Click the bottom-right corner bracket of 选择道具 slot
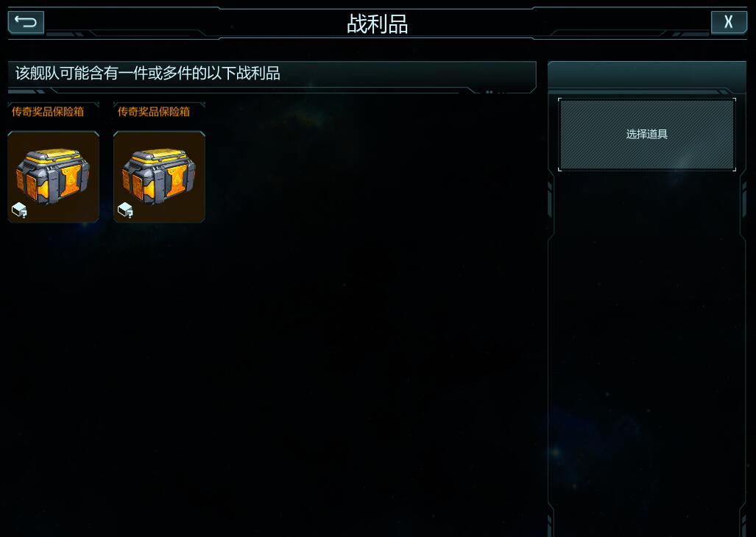Image resolution: width=756 pixels, height=537 pixels. coord(734,168)
